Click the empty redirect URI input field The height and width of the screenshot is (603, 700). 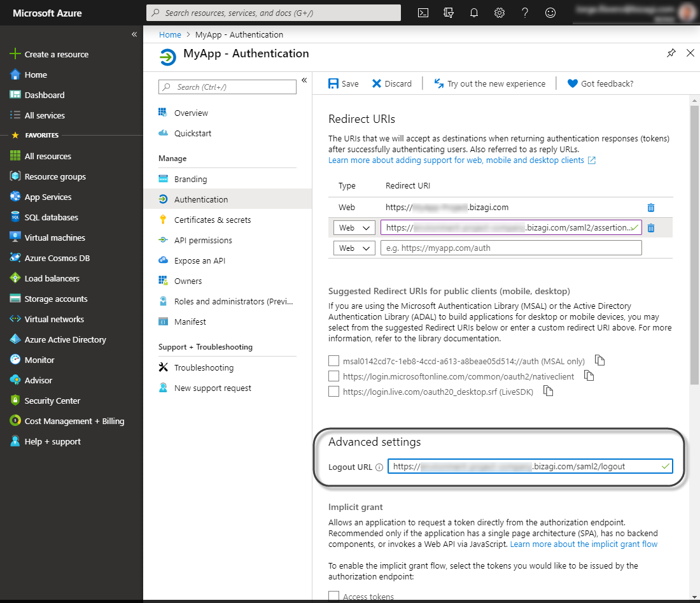click(x=511, y=248)
